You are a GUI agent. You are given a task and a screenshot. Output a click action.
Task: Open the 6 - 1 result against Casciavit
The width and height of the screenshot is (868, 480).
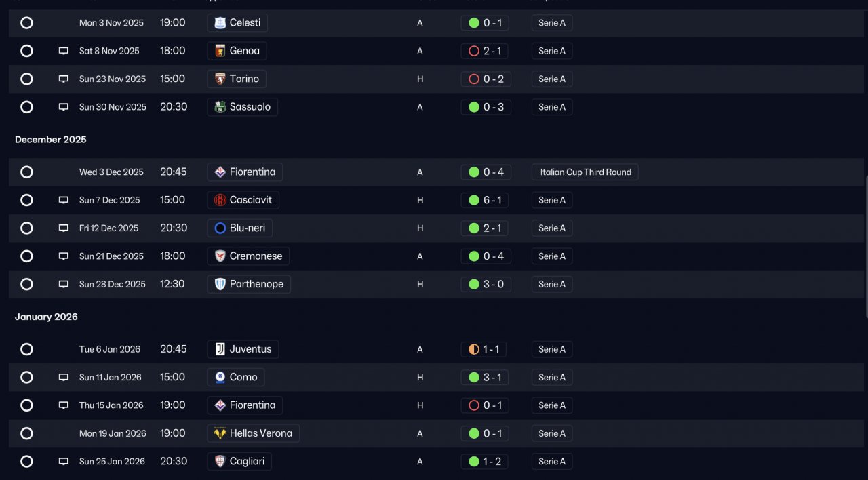click(x=486, y=200)
